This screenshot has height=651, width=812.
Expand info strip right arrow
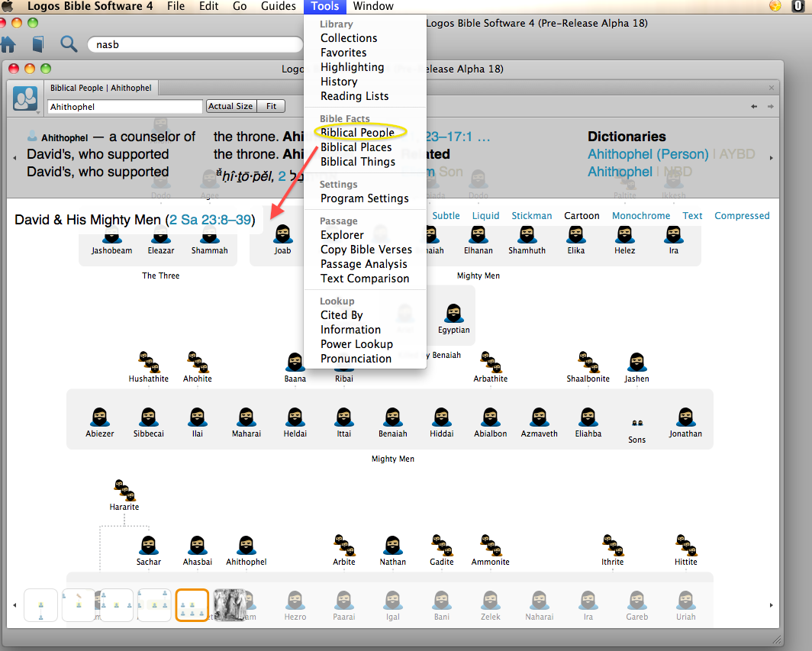tap(771, 157)
